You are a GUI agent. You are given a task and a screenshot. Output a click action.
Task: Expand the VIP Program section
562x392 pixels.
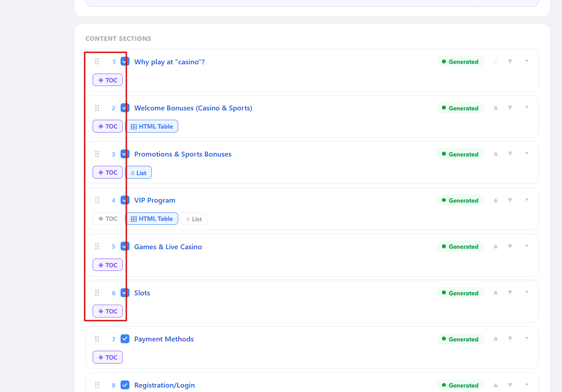point(527,200)
